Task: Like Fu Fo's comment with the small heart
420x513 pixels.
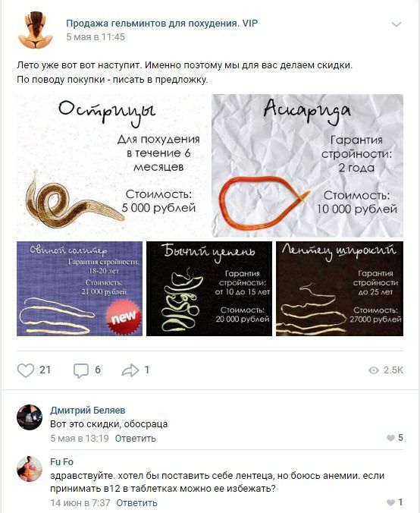Action: click(x=390, y=502)
